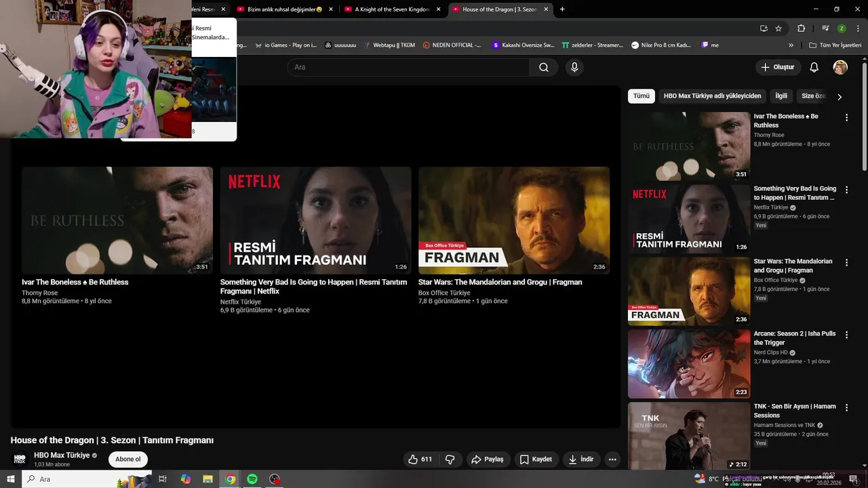Select the House of the Dragon browser tab
Image resolution: width=868 pixels, height=488 pixels.
tap(500, 9)
